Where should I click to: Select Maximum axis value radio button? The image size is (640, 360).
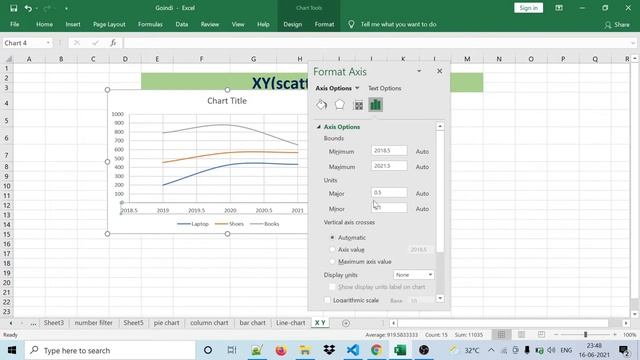click(332, 261)
